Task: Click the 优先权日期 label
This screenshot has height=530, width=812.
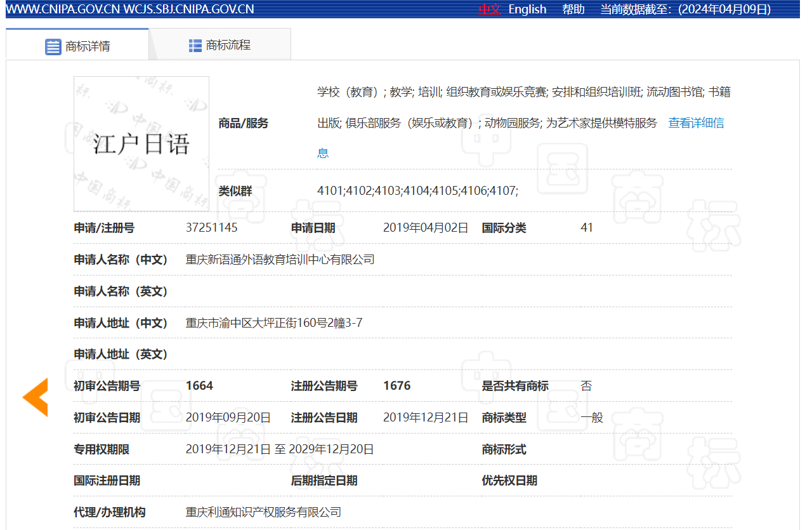Action: [x=509, y=480]
